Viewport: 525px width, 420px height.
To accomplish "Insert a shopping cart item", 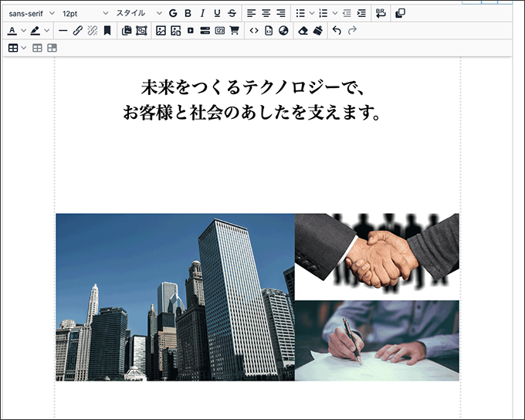I will (x=235, y=31).
